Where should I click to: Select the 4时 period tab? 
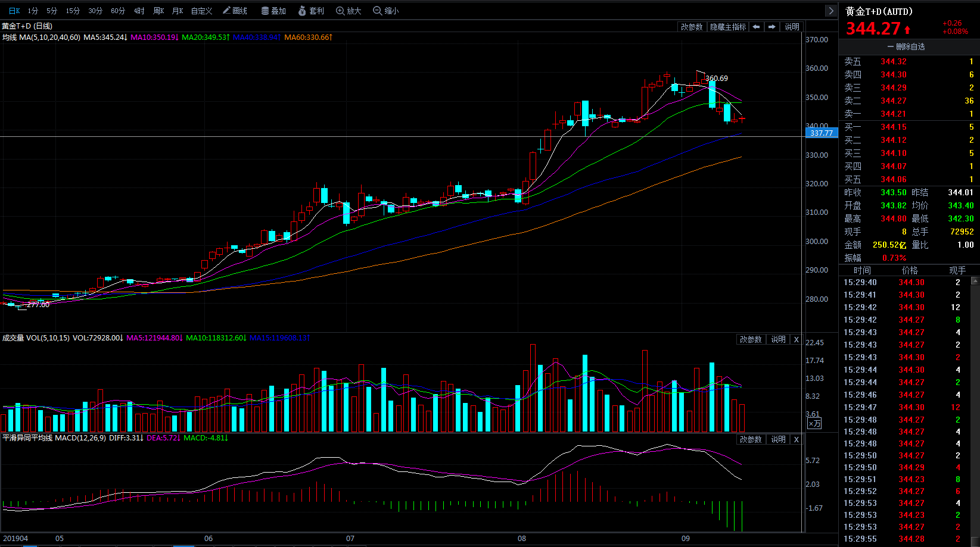(139, 11)
